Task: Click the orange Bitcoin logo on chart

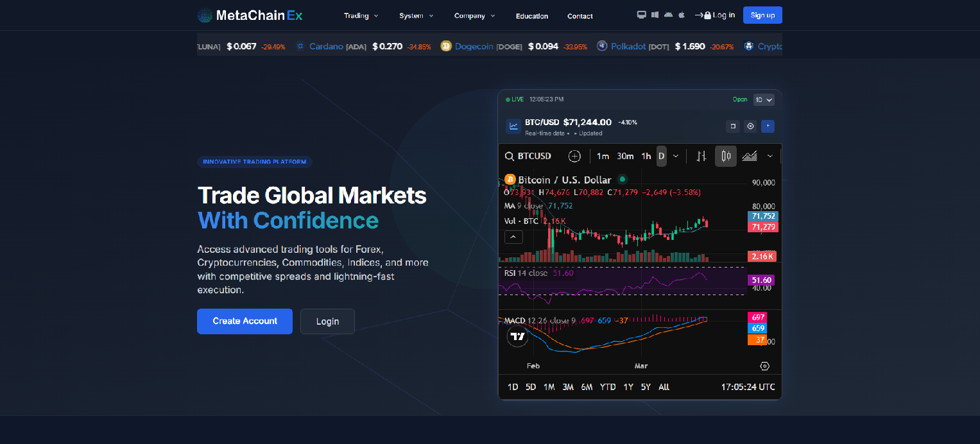Action: coord(510,180)
